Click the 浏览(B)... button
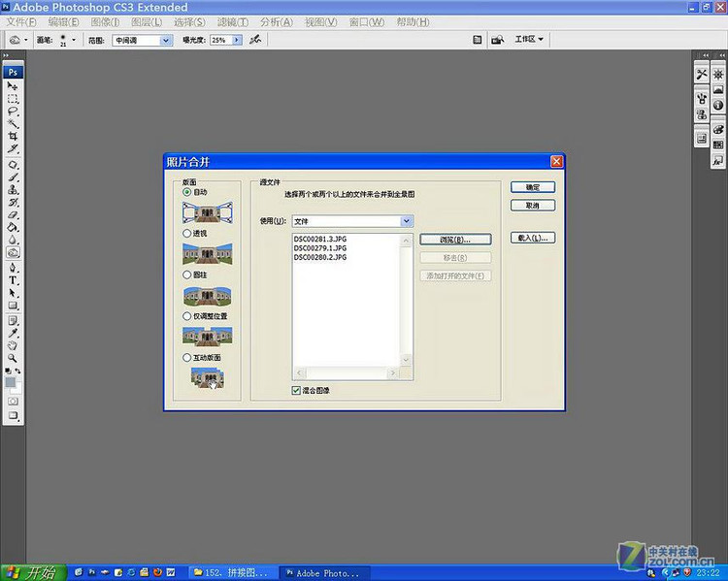 coord(455,240)
